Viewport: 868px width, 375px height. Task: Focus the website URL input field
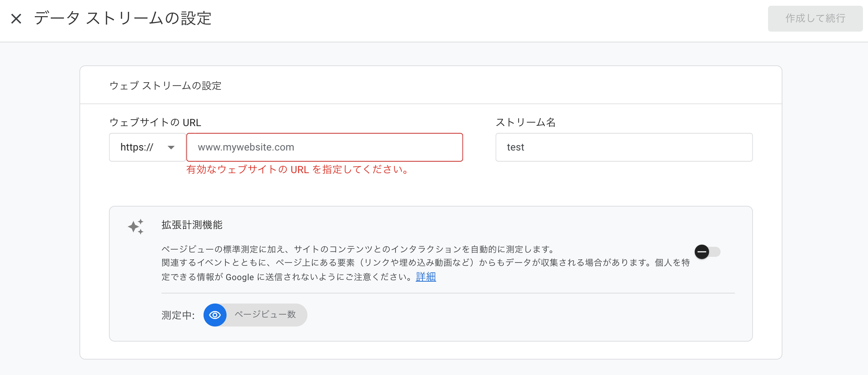324,147
